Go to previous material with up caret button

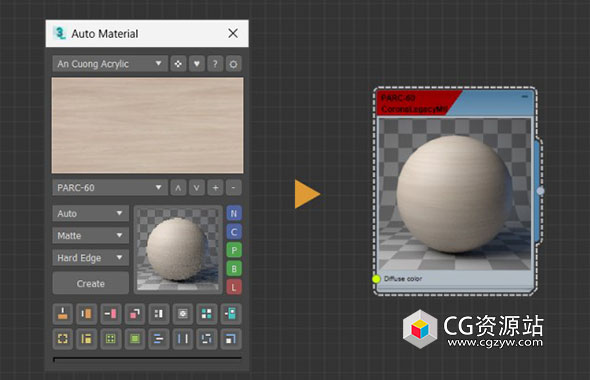(x=178, y=188)
